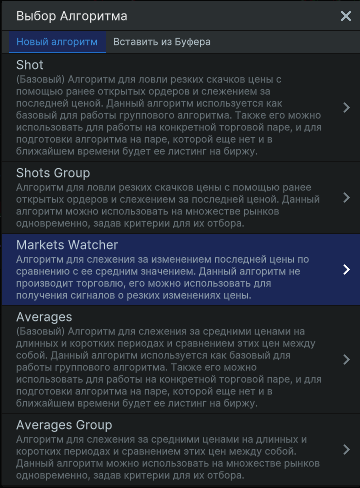Image resolution: width=360 pixels, height=488 pixels.
Task: Click the Averages description paragraph
Action: pyautogui.click(x=169, y=367)
